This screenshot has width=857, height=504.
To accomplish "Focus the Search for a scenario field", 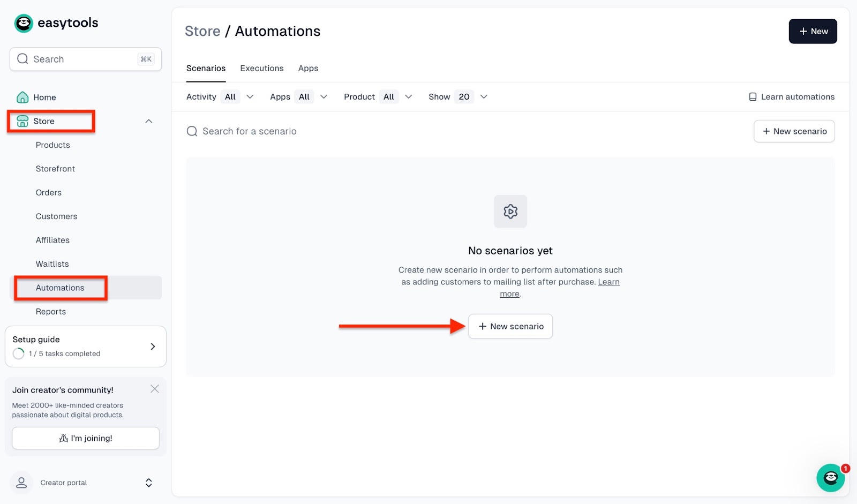I will pyautogui.click(x=249, y=131).
